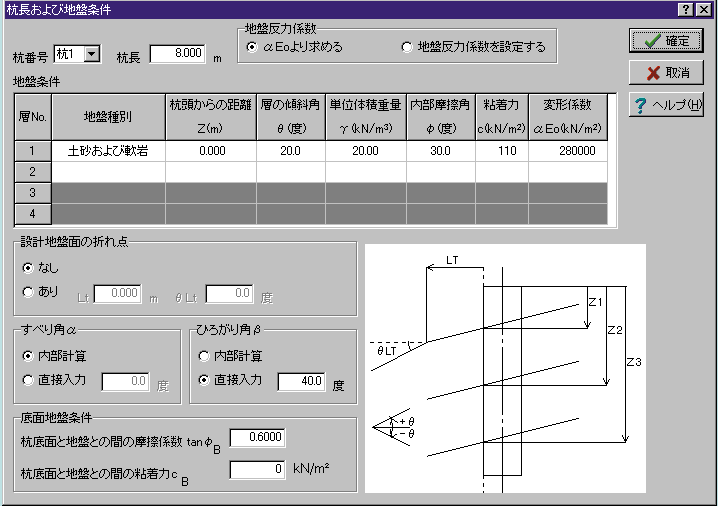Click the adhesion cB input field
This screenshot has width=718, height=506.
pyautogui.click(x=257, y=468)
